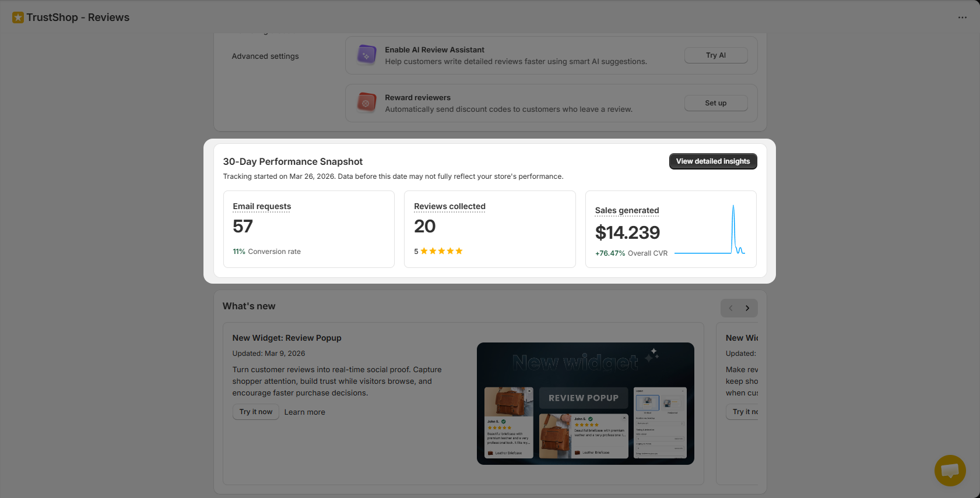Go to next What's new slide
The width and height of the screenshot is (980, 498).
(747, 308)
